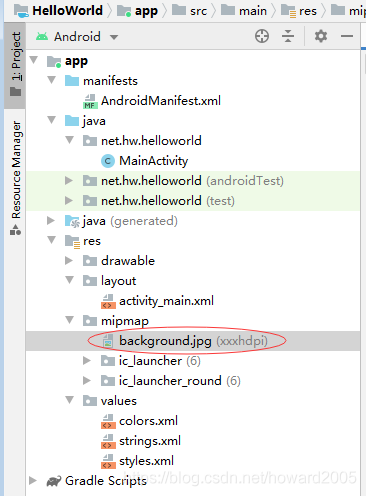Click the locate/scroll-from-source crosshair icon
366x496 pixels.
[x=262, y=36]
